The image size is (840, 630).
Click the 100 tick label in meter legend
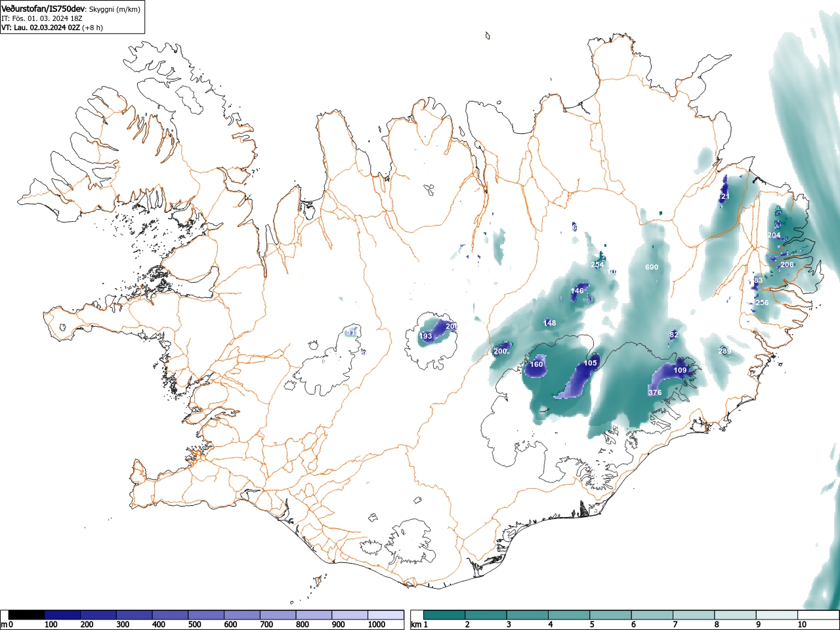pyautogui.click(x=51, y=625)
